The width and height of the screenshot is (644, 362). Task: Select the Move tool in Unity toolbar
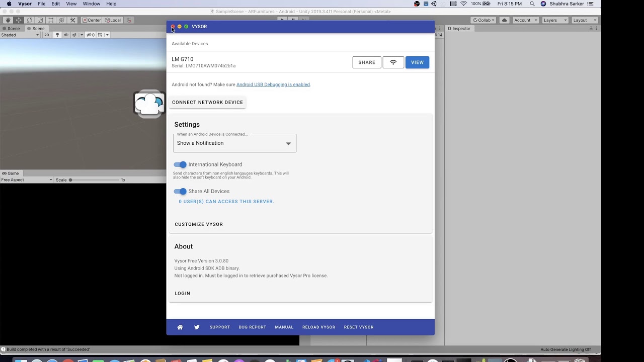point(19,20)
